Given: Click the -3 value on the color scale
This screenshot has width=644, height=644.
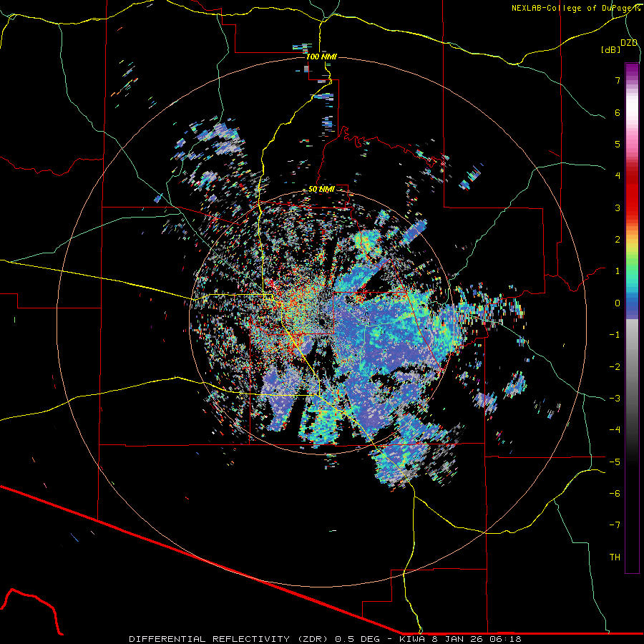Looking at the screenshot, I should [x=615, y=399].
